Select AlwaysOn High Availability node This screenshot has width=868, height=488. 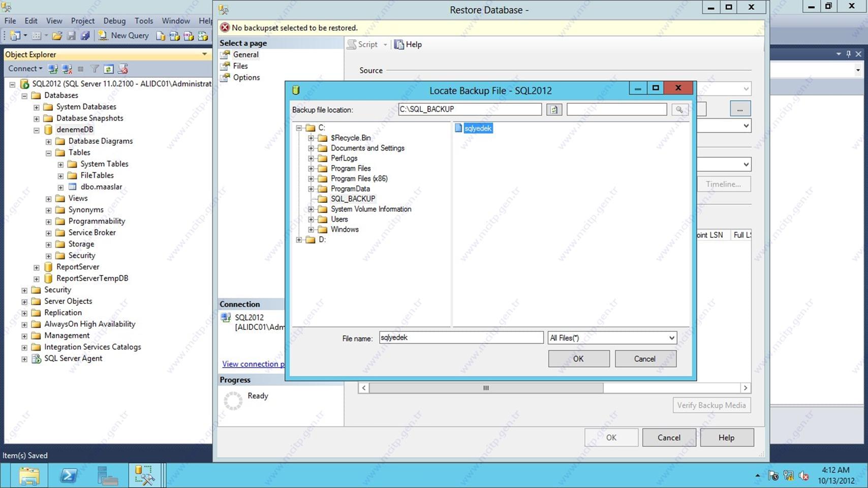point(90,324)
